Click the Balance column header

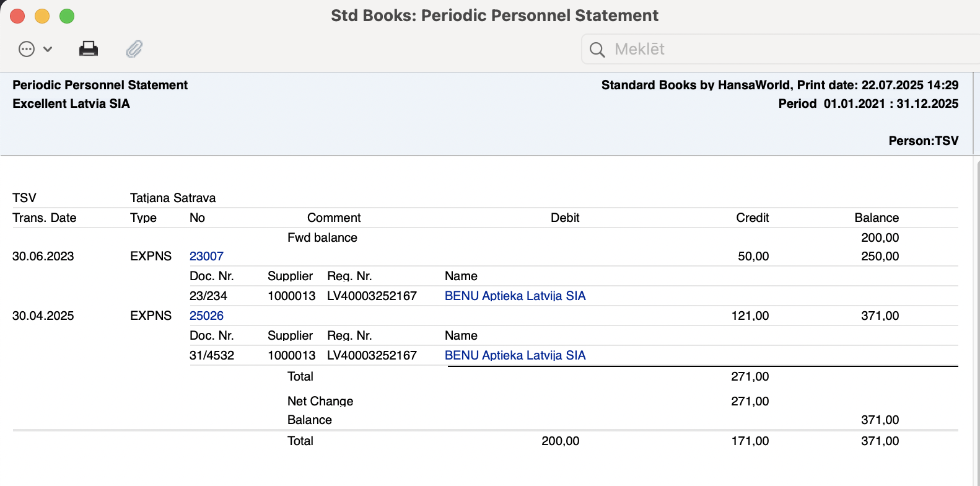(x=877, y=218)
